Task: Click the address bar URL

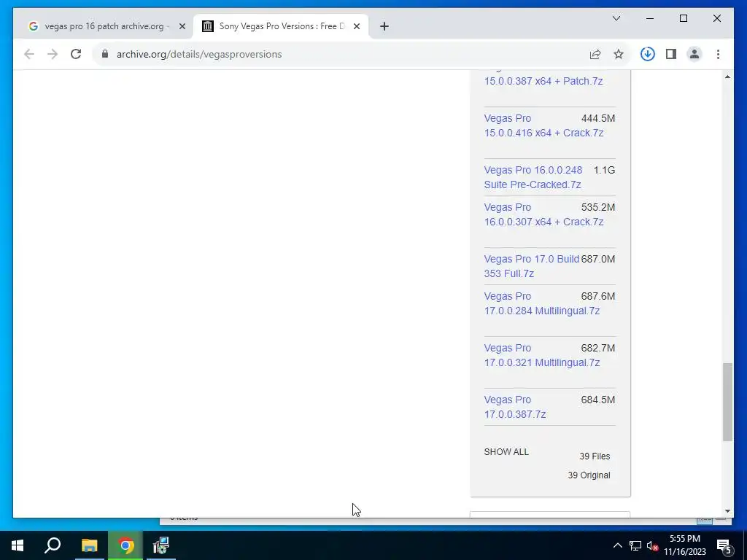Action: point(199,54)
